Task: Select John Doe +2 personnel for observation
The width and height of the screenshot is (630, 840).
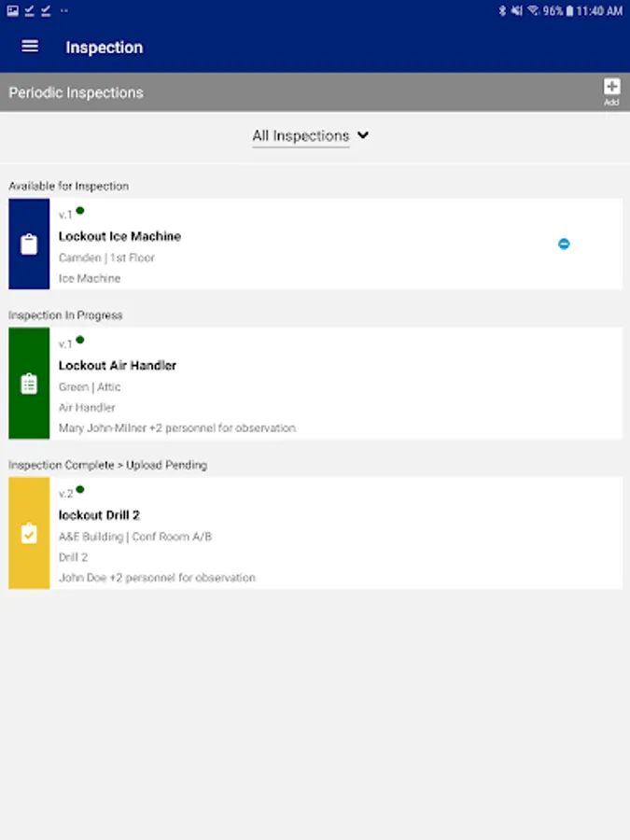Action: click(157, 578)
